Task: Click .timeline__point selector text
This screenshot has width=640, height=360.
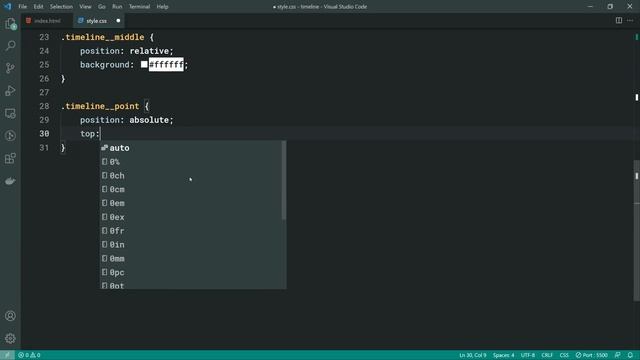Action: click(100, 106)
